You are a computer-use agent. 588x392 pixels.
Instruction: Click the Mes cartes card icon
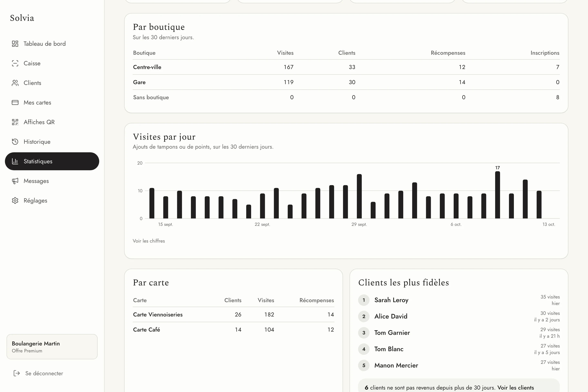pyautogui.click(x=15, y=102)
